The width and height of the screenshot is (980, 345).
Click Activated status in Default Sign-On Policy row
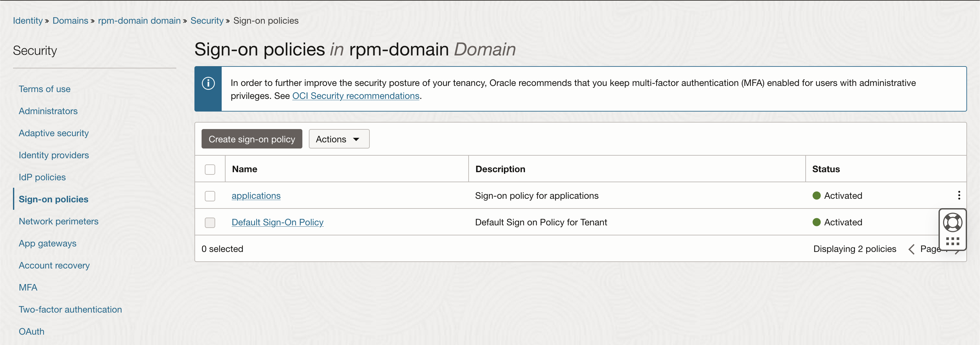[x=843, y=222]
